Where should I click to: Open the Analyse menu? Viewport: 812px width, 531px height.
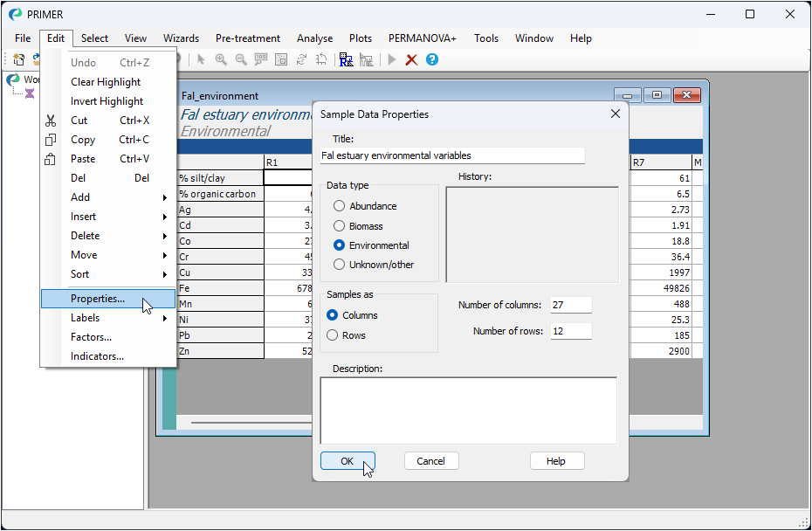pos(314,38)
